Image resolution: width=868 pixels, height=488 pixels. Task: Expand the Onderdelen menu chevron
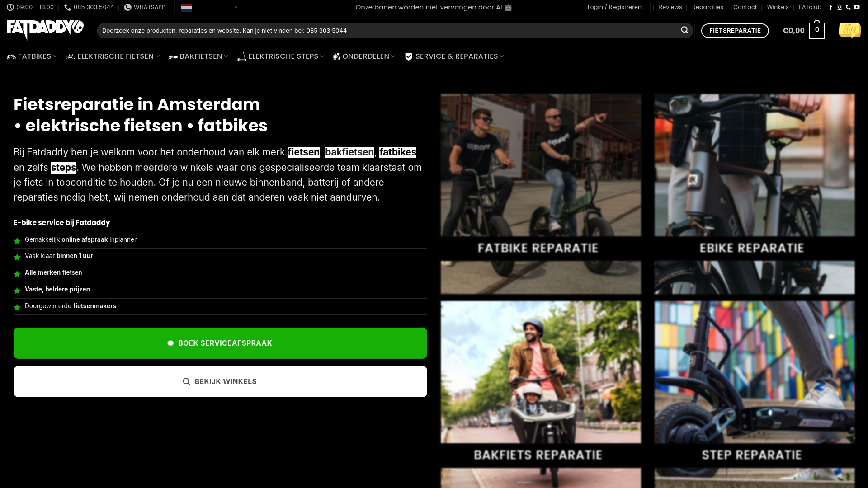[x=393, y=56]
